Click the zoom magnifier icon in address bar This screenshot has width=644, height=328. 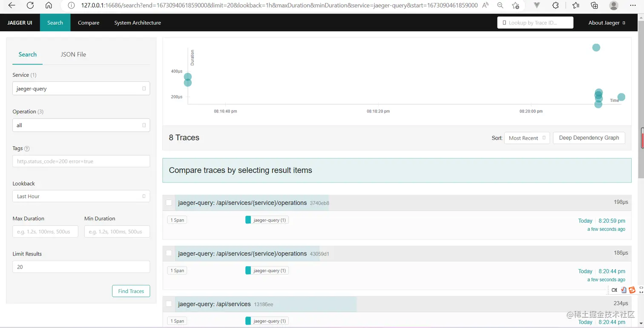coord(500,6)
